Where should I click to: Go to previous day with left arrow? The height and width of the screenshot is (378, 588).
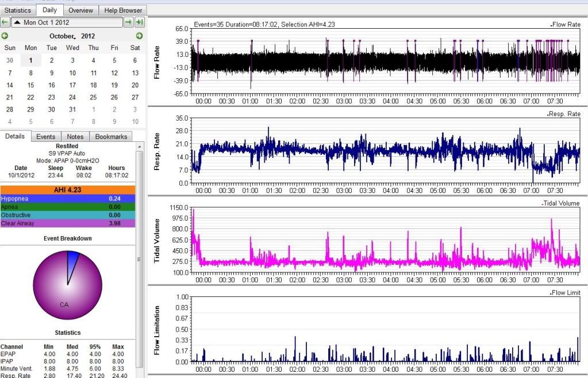[5, 22]
